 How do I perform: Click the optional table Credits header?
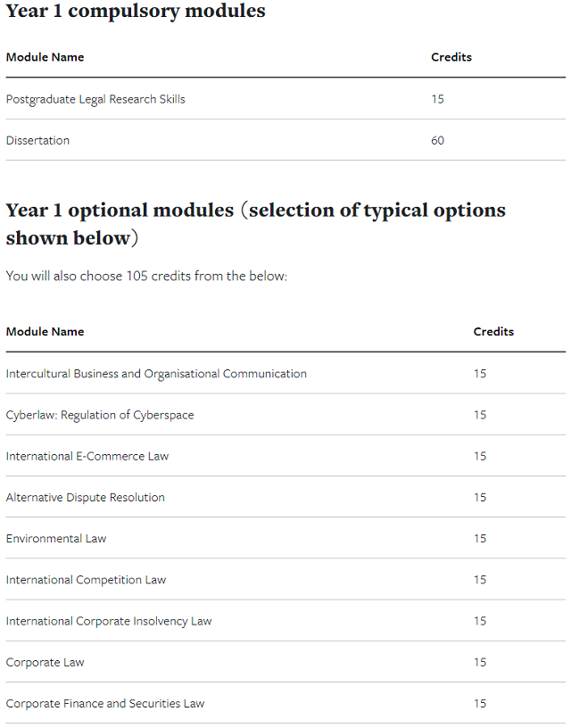click(x=493, y=332)
